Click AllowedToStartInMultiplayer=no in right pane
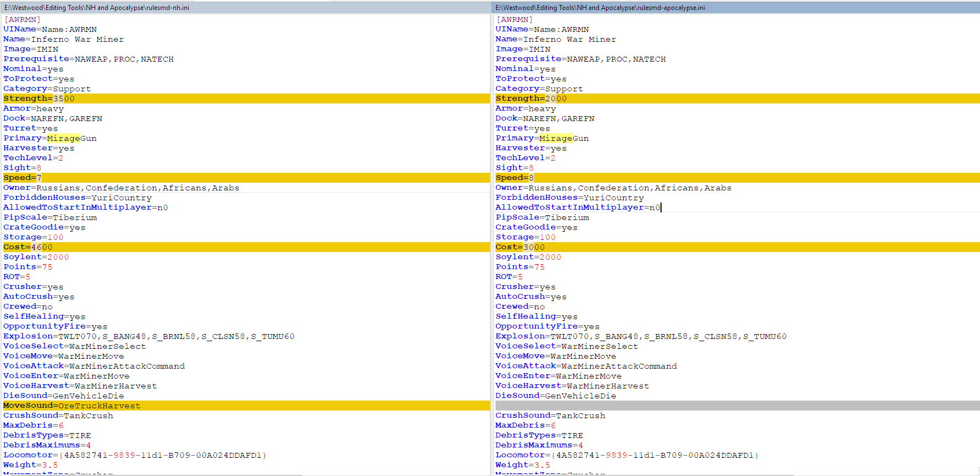The image size is (980, 476). (578, 207)
